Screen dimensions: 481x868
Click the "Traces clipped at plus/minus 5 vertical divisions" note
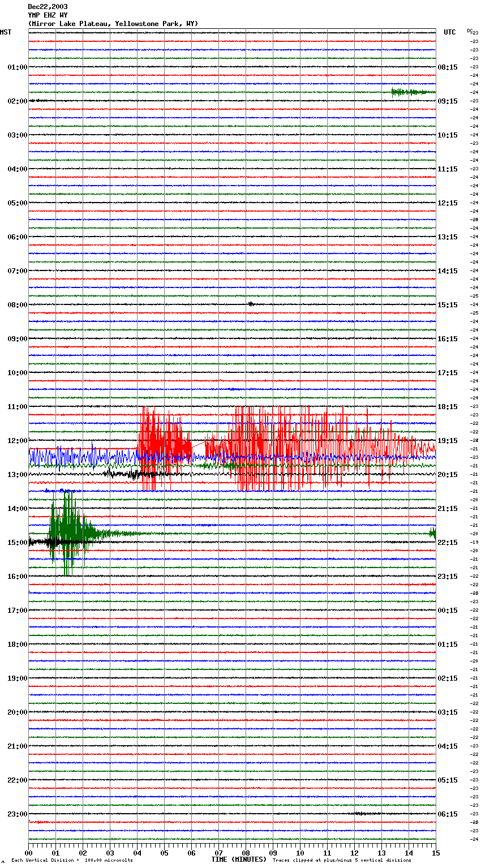[x=342, y=860]
